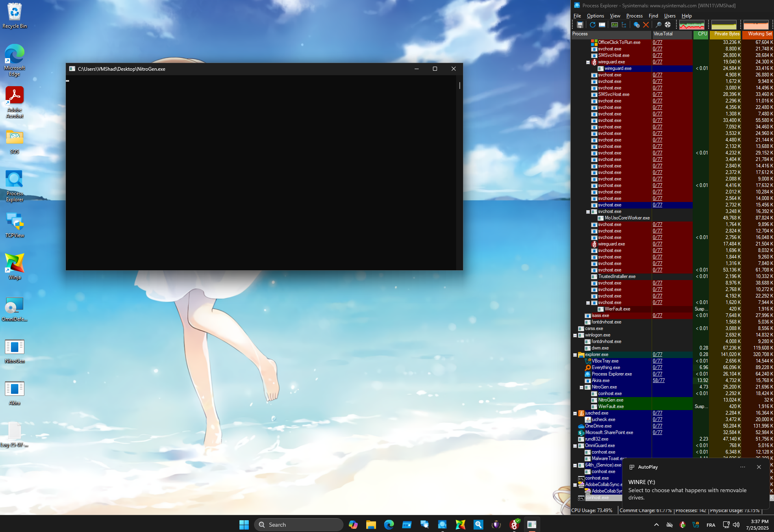Select the Log-25-07 file on the desktop
This screenshot has width=774, height=532.
coord(15,434)
